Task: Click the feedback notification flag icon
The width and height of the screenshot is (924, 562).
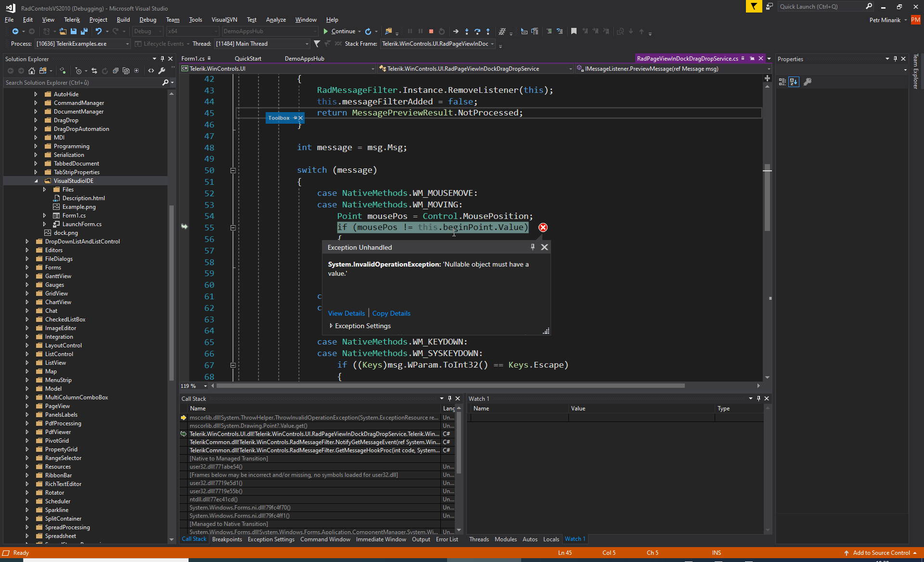Action: point(754,6)
